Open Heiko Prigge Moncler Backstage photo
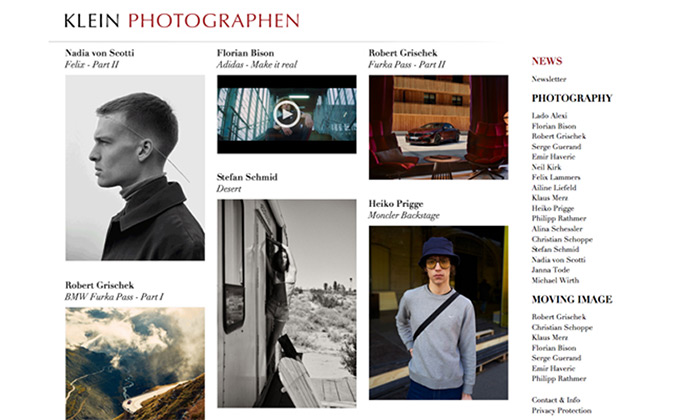The width and height of the screenshot is (700, 420). (438, 313)
